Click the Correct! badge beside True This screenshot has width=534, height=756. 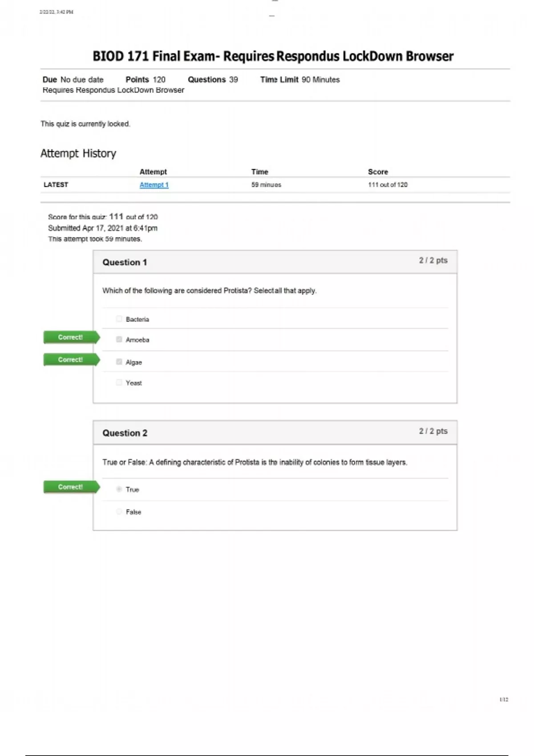71,487
